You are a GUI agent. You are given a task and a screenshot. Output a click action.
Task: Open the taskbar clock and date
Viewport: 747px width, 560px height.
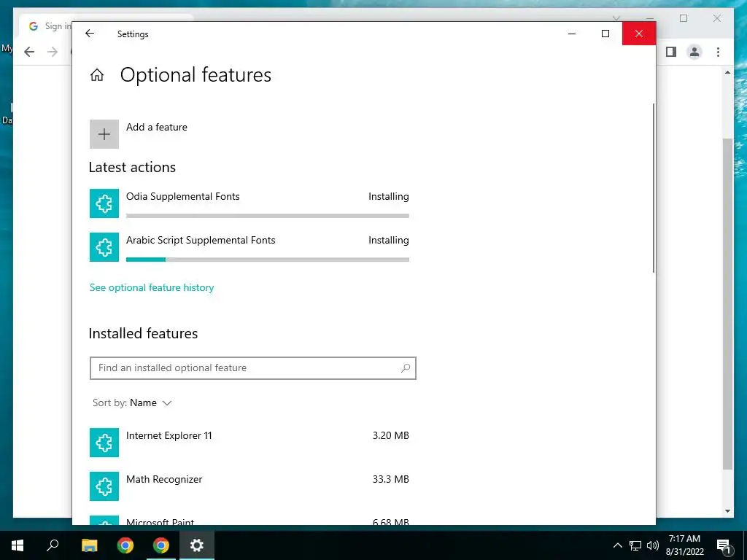click(684, 545)
